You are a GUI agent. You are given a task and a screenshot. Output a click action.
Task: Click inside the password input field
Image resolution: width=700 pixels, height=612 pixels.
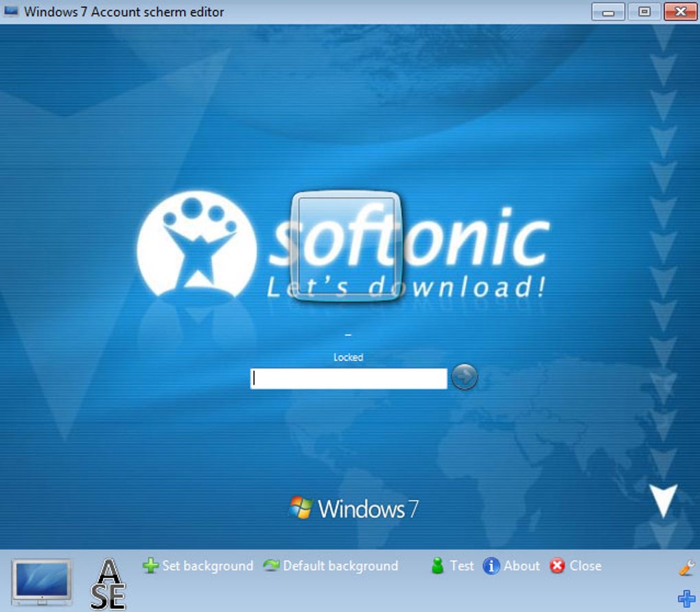349,377
